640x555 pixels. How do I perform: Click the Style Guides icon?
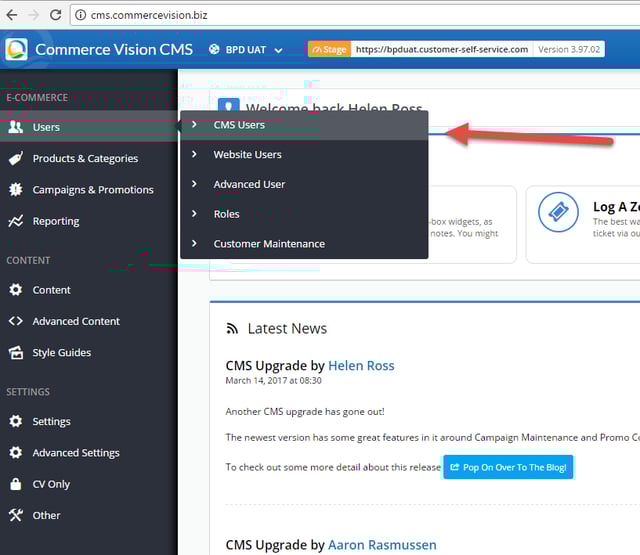pos(16,353)
